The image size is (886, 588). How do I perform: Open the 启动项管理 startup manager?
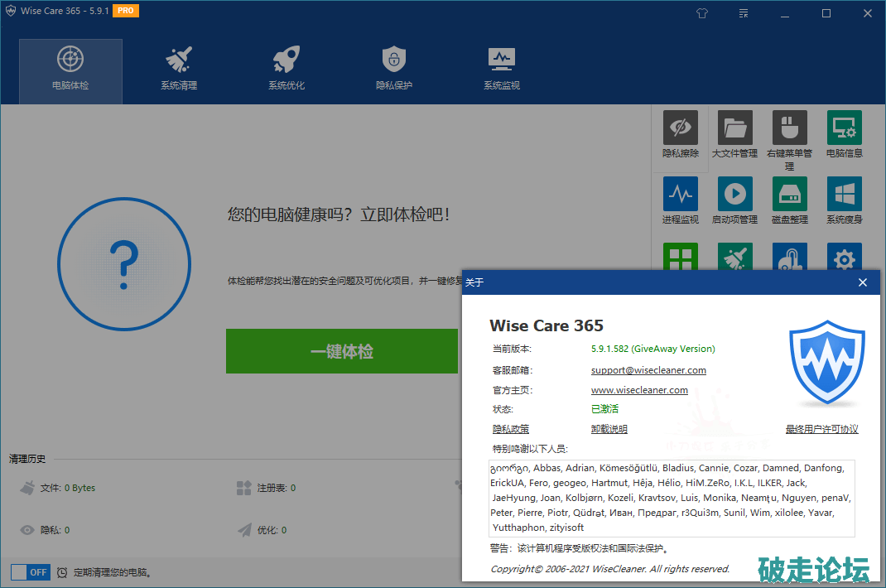point(734,200)
